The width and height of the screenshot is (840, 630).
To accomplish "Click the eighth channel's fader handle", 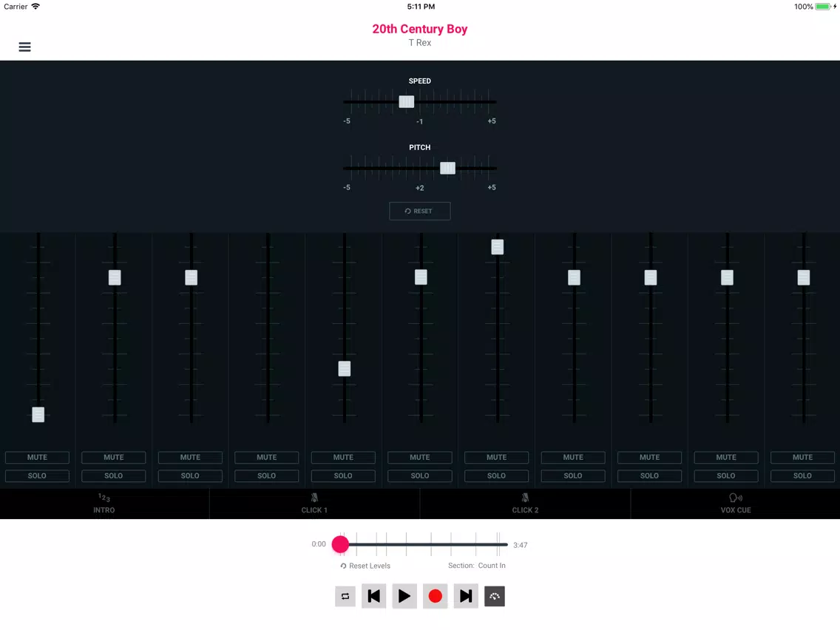I will click(575, 277).
